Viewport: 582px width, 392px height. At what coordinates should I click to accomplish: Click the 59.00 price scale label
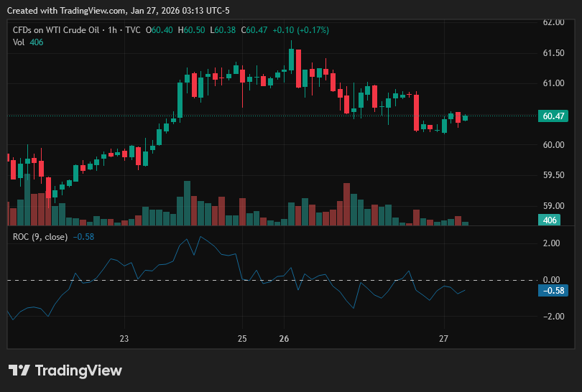(553, 206)
